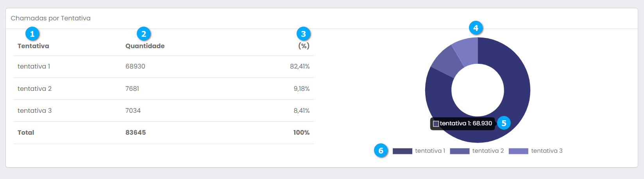The width and height of the screenshot is (644, 179).
Task: Click the Chamadas por Tentativa panel title
Action: [50, 18]
